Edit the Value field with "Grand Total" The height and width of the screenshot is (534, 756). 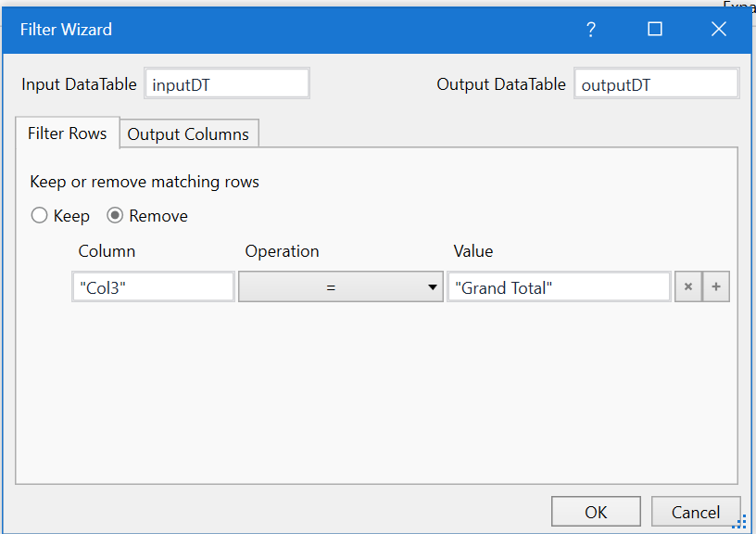559,287
